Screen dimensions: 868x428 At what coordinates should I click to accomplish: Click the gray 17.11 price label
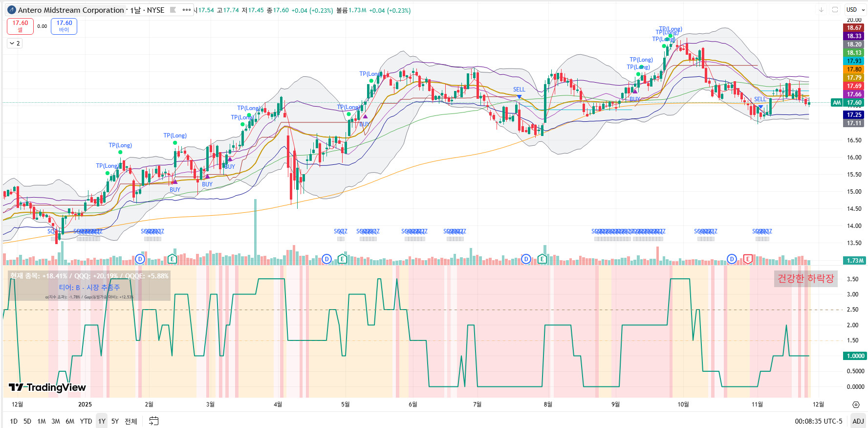pyautogui.click(x=854, y=123)
